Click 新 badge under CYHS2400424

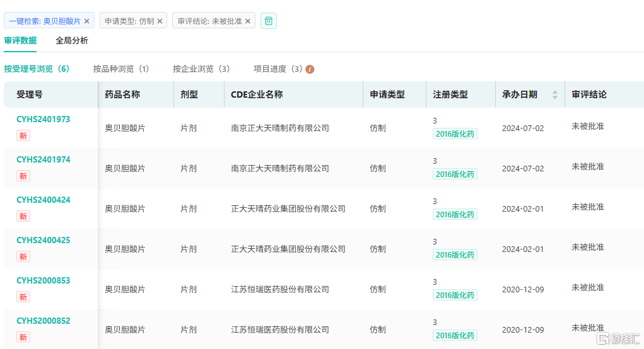(23, 216)
